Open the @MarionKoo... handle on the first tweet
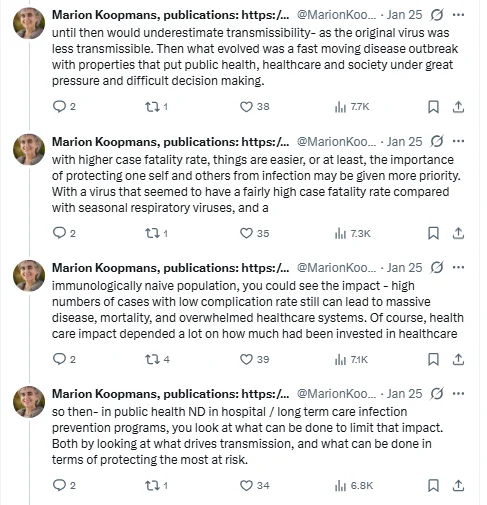The height and width of the screenshot is (505, 487). [336, 15]
